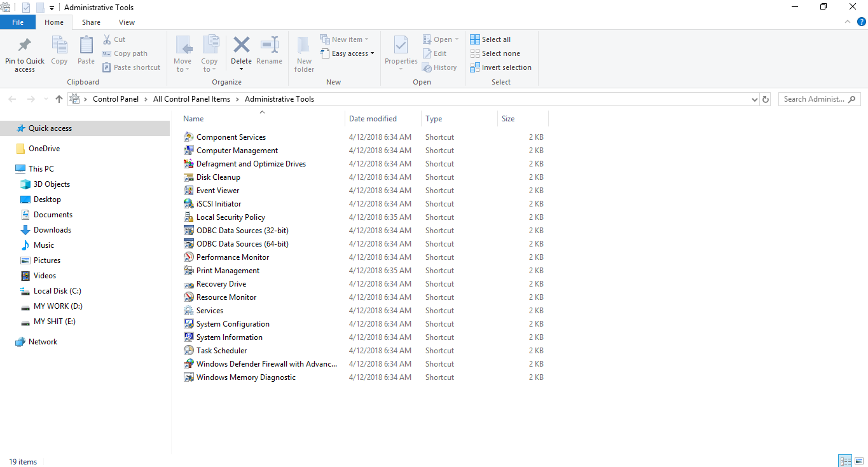Sort by the Size column header
The width and height of the screenshot is (868, 467).
click(x=523, y=119)
